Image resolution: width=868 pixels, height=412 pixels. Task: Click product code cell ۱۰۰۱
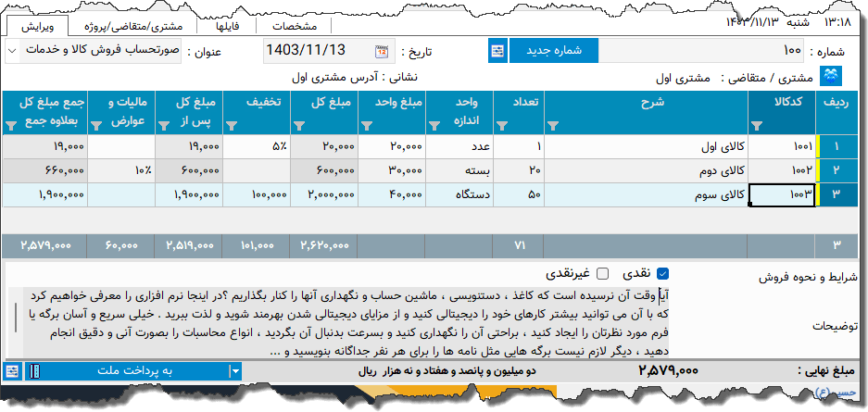(782, 146)
